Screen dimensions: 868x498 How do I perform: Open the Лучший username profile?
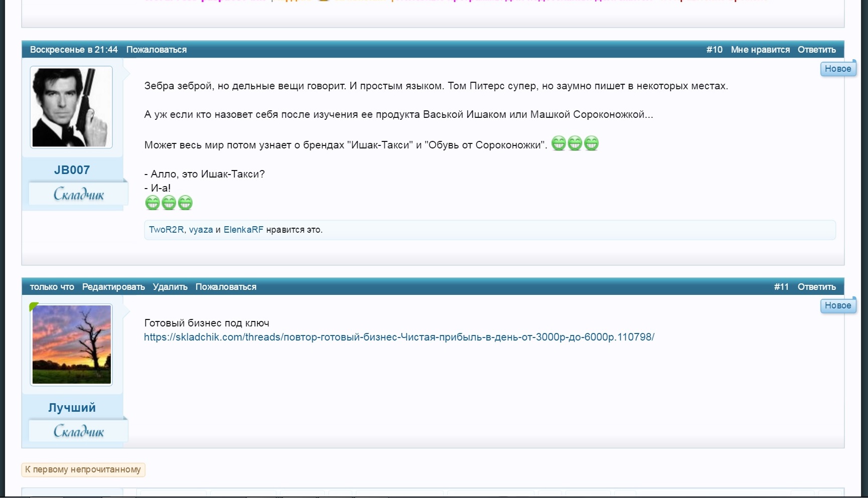click(x=72, y=407)
